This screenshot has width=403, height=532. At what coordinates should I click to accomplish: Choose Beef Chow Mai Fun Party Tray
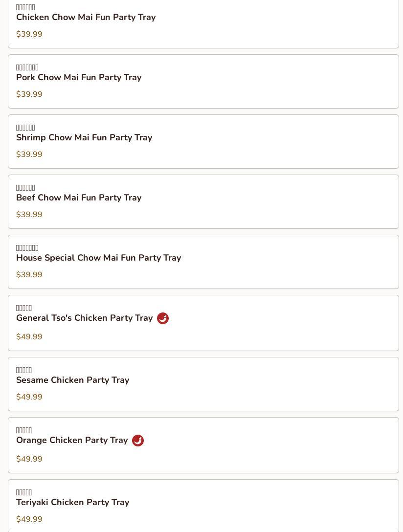coord(203,201)
